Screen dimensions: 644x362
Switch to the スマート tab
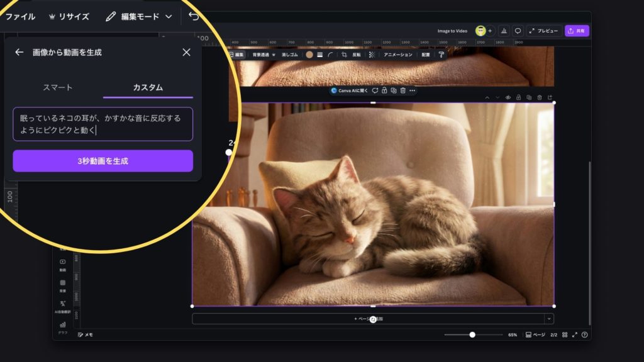58,87
